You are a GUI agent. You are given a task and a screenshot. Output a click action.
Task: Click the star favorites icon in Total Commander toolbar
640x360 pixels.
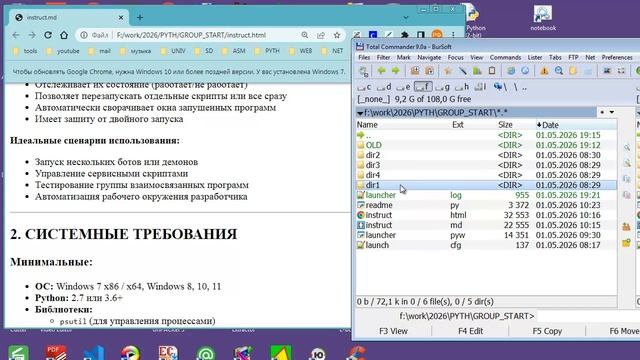pos(448,71)
